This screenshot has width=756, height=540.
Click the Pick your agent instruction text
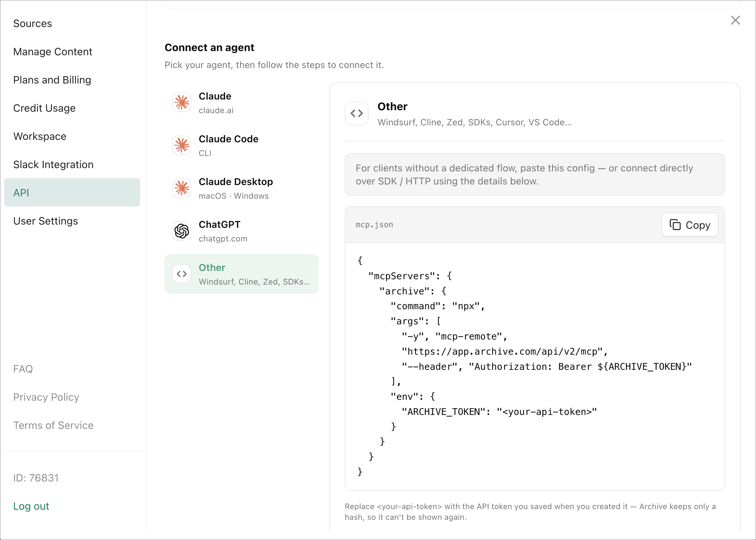(x=274, y=65)
